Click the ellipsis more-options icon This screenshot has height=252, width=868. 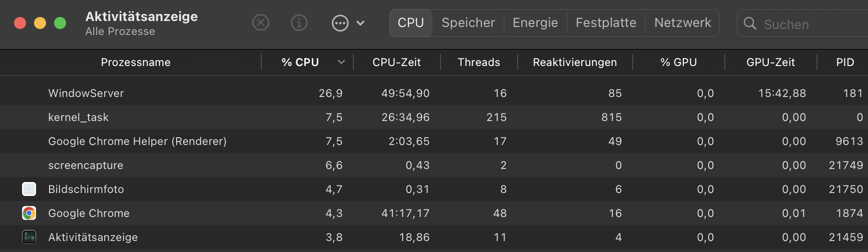pos(340,23)
